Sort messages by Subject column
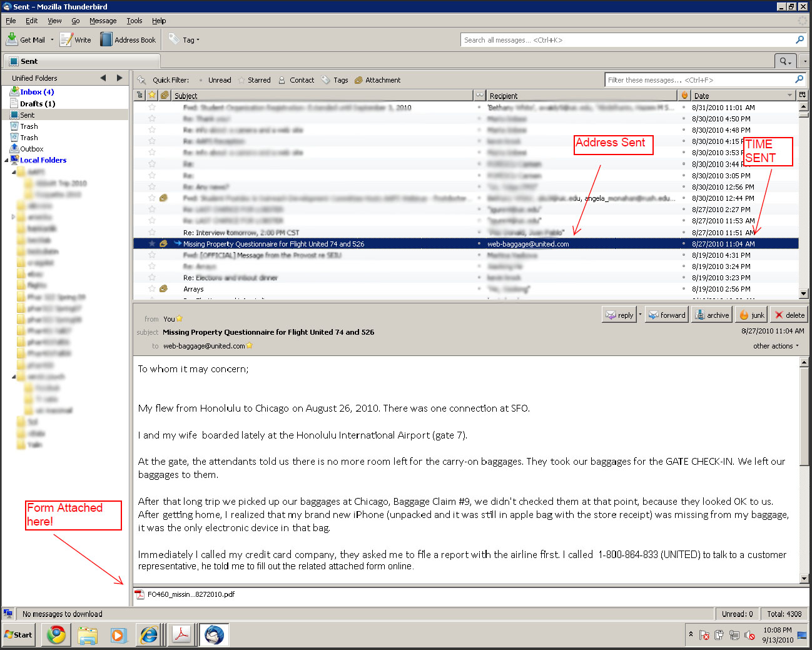This screenshot has height=650, width=812. (322, 96)
